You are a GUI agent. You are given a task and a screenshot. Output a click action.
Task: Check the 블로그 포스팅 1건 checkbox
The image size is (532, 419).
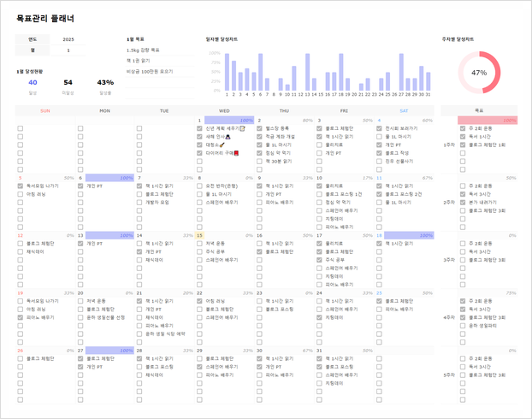click(x=319, y=194)
